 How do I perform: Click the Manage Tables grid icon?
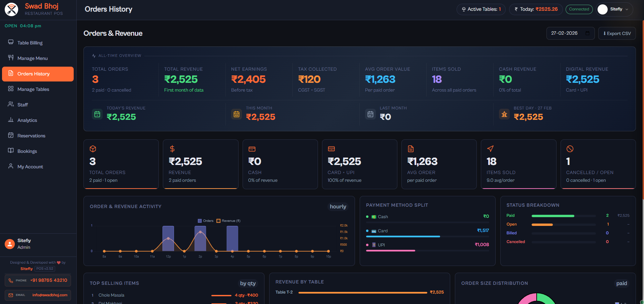11,89
